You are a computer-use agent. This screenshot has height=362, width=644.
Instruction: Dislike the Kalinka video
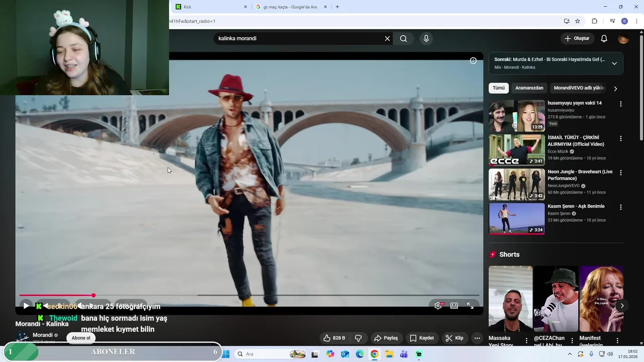click(x=359, y=338)
